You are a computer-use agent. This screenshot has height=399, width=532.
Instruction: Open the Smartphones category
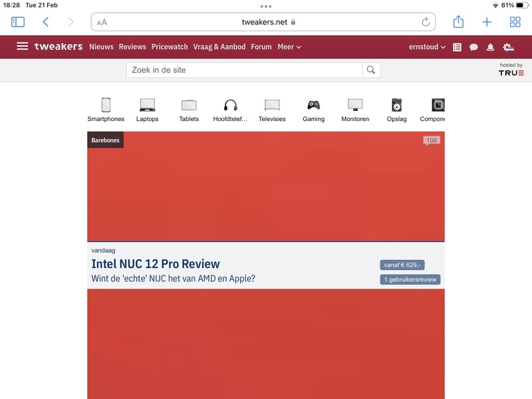pos(106,110)
